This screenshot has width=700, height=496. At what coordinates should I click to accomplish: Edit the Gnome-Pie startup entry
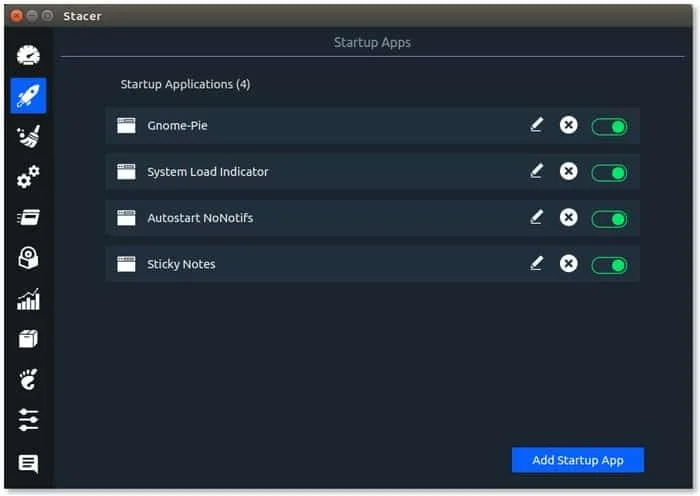coord(537,125)
